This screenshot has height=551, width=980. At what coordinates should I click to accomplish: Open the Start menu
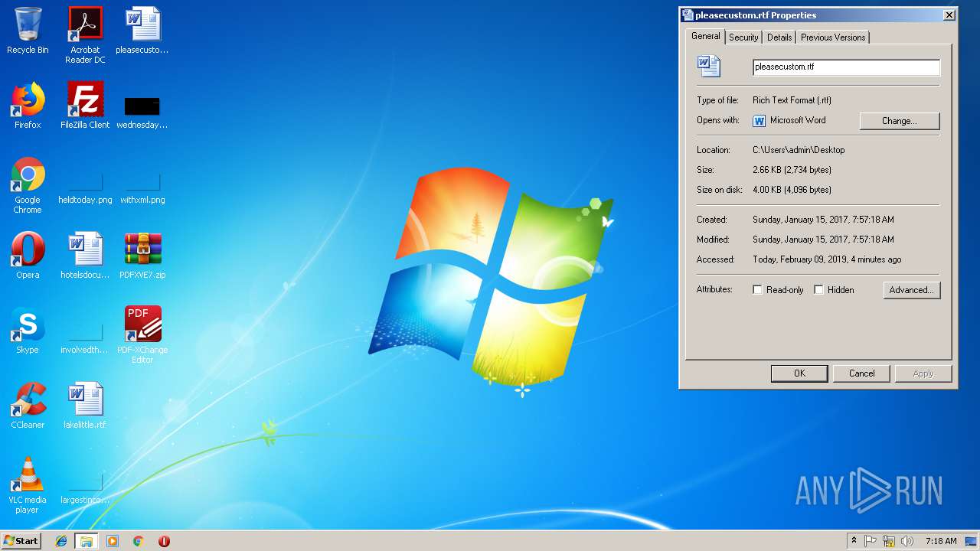(21, 541)
